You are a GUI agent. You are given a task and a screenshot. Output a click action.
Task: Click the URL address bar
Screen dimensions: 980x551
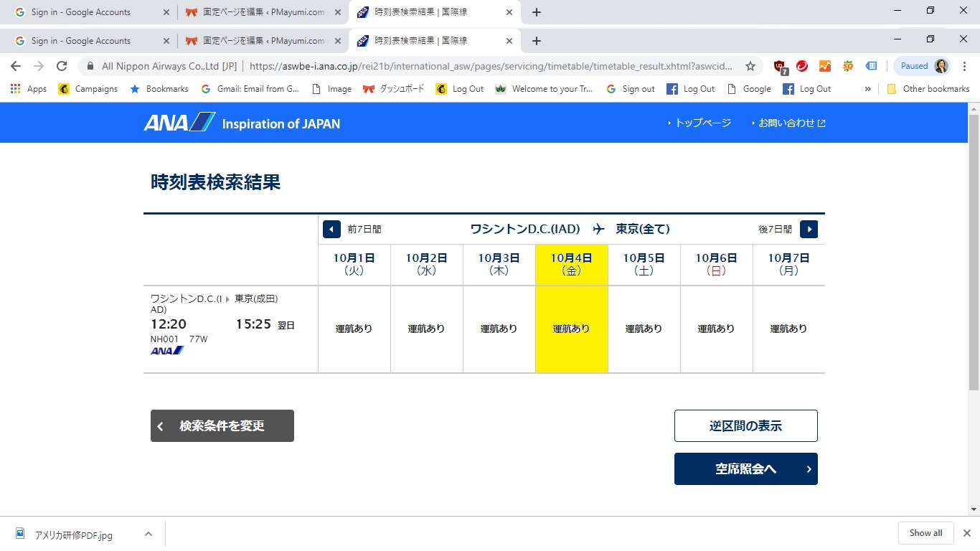[491, 66]
